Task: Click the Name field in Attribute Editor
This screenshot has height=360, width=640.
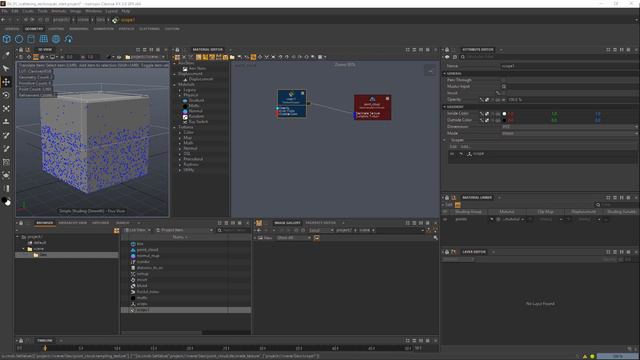Action: click(569, 66)
